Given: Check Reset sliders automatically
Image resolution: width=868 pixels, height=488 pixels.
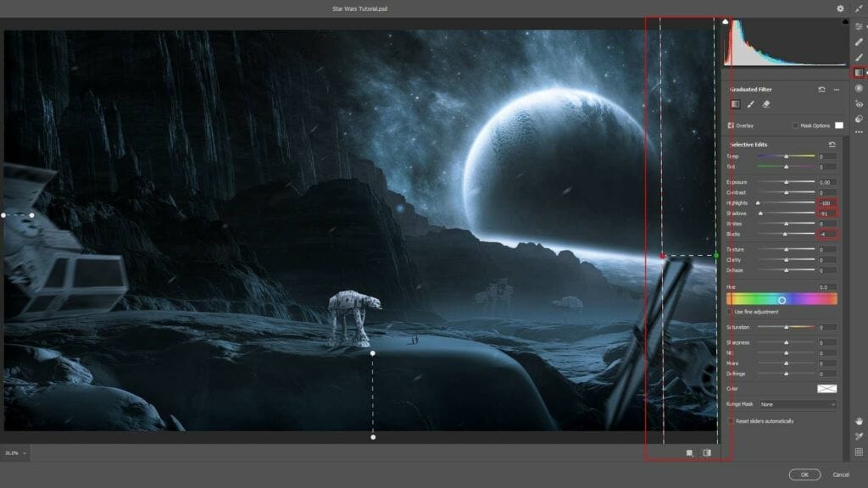Looking at the screenshot, I should [x=731, y=421].
